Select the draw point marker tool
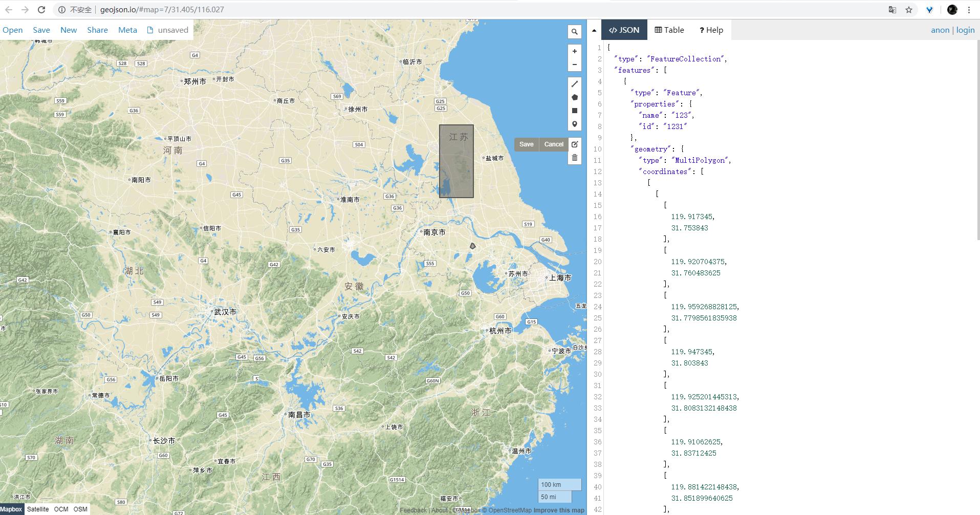Viewport: 980px width, 515px height. point(574,124)
